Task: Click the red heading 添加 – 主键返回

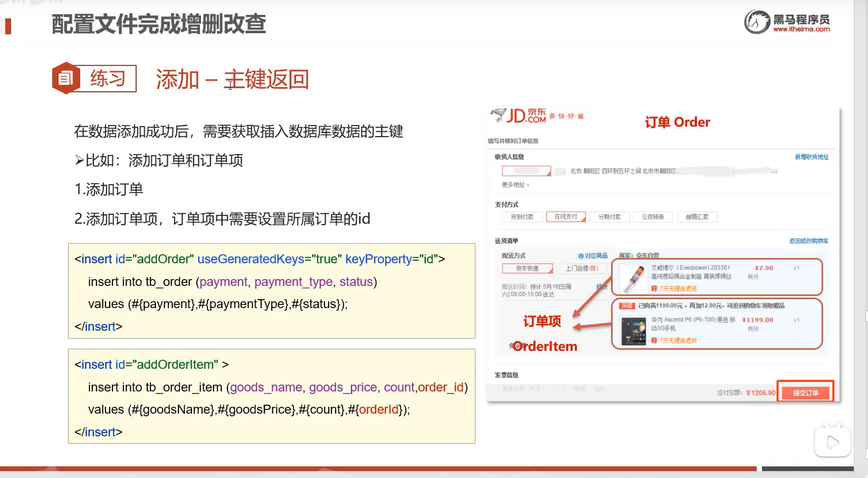Action: click(x=232, y=80)
